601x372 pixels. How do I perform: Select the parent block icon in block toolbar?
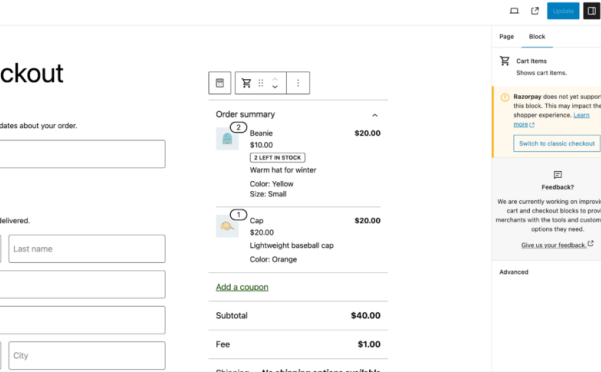click(220, 83)
